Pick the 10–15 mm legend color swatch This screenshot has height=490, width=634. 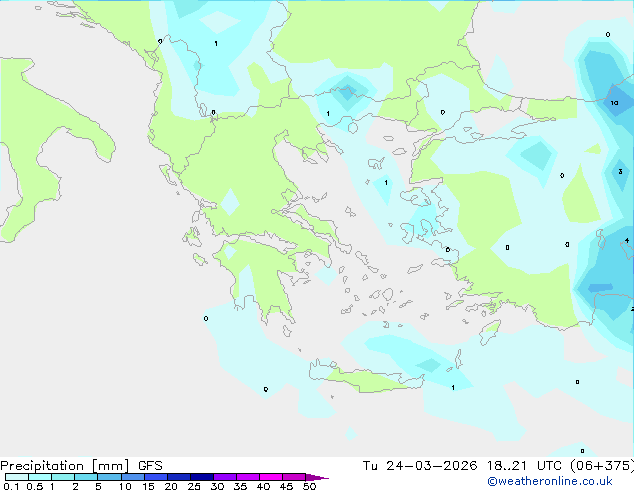pyautogui.click(x=133, y=477)
